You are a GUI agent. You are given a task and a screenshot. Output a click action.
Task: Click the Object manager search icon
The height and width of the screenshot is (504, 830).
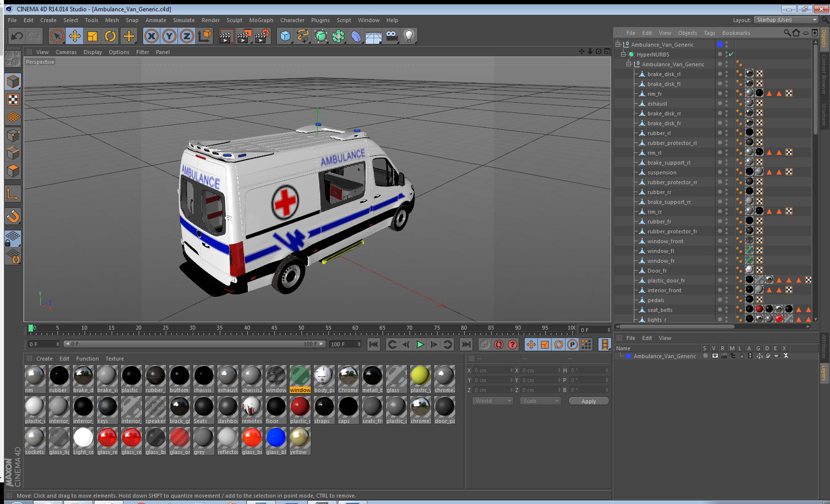(787, 33)
